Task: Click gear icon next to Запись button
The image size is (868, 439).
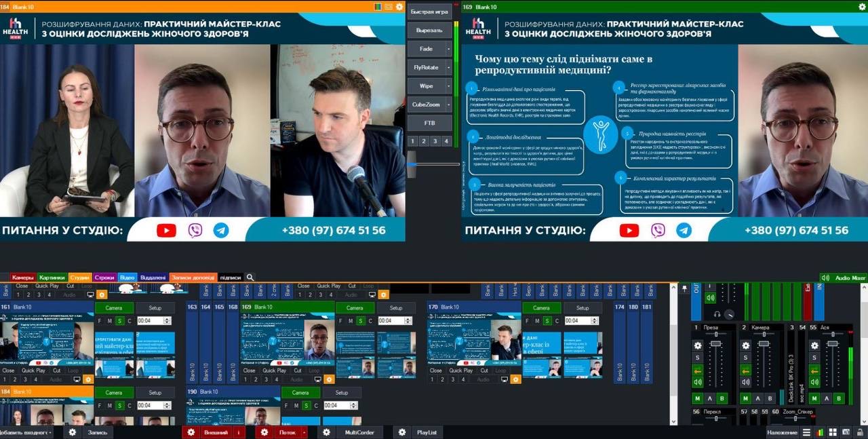Action: [x=73, y=432]
